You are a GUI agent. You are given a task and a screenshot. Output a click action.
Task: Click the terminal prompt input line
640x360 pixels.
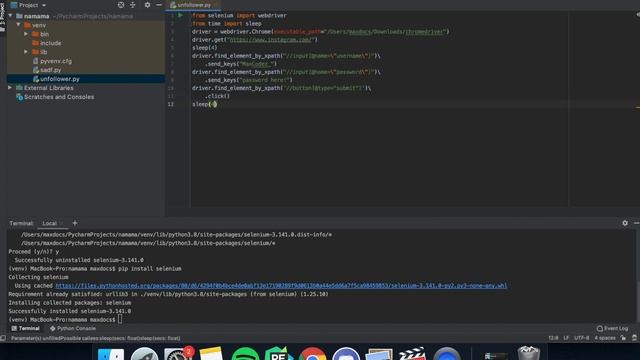[65, 320]
